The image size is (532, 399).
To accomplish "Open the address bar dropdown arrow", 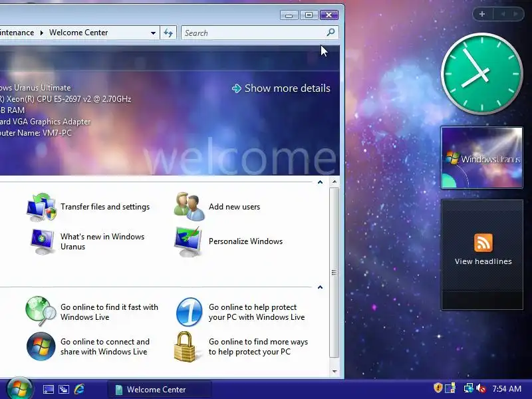I will [x=153, y=33].
